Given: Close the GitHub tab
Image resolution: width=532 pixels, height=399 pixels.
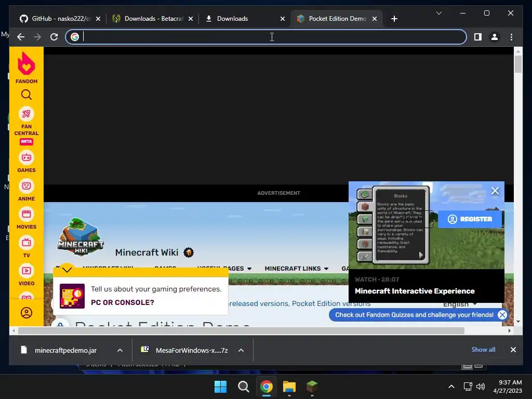Looking at the screenshot, I should point(98,19).
